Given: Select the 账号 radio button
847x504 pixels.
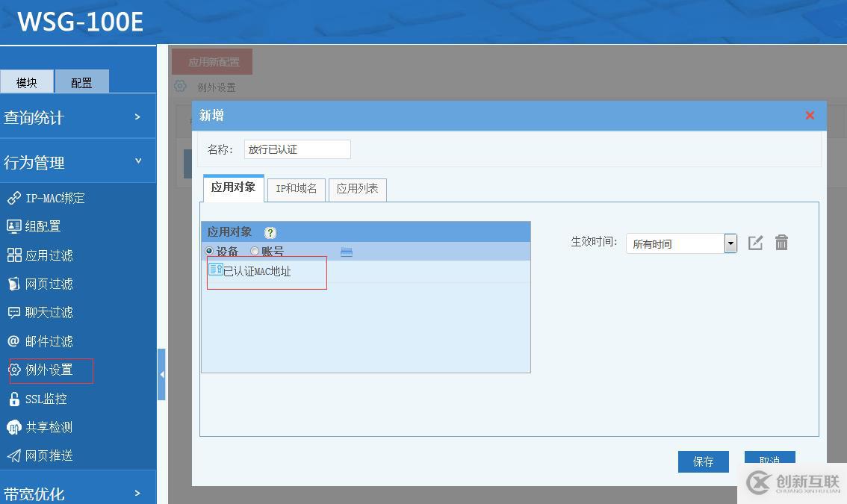Looking at the screenshot, I should click(x=255, y=251).
